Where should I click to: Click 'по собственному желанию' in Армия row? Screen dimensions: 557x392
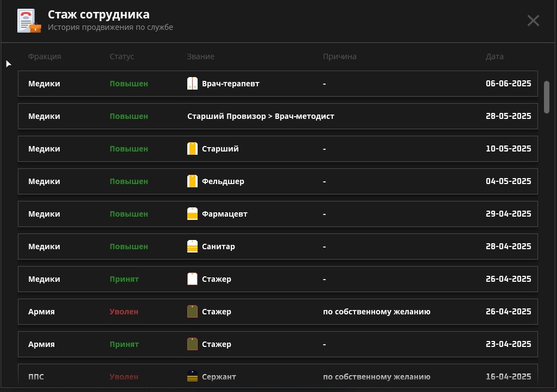pos(376,312)
